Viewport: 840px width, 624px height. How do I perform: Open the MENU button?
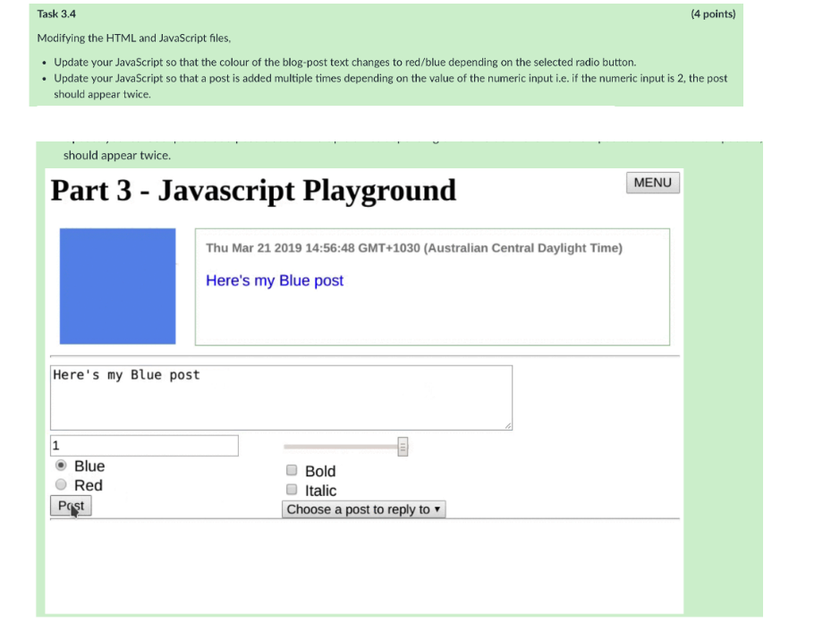coord(652,182)
